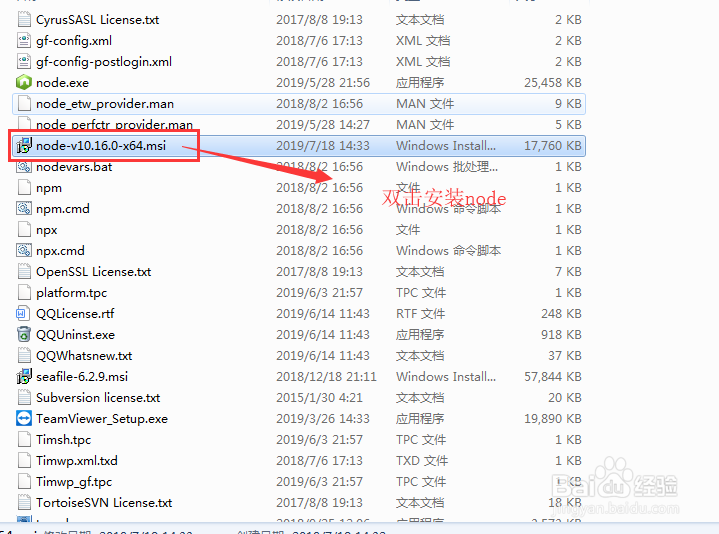Select file name CyrusSASL License.txt
Image resolution: width=719 pixels, height=534 pixels.
98,20
